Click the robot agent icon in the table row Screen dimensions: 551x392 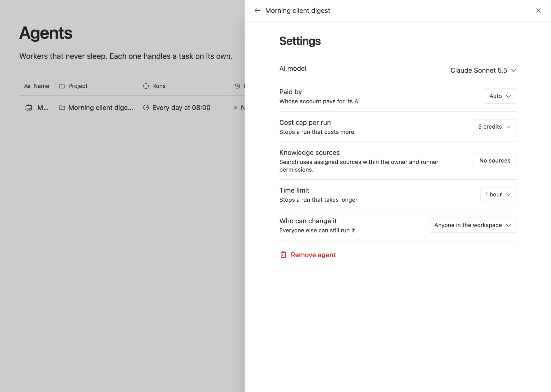tap(29, 108)
